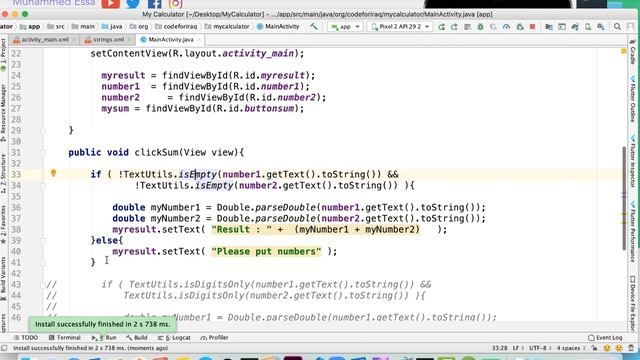Viewport: 640px width, 360px height.
Task: Open the Logcat tool window
Action: pos(174,338)
